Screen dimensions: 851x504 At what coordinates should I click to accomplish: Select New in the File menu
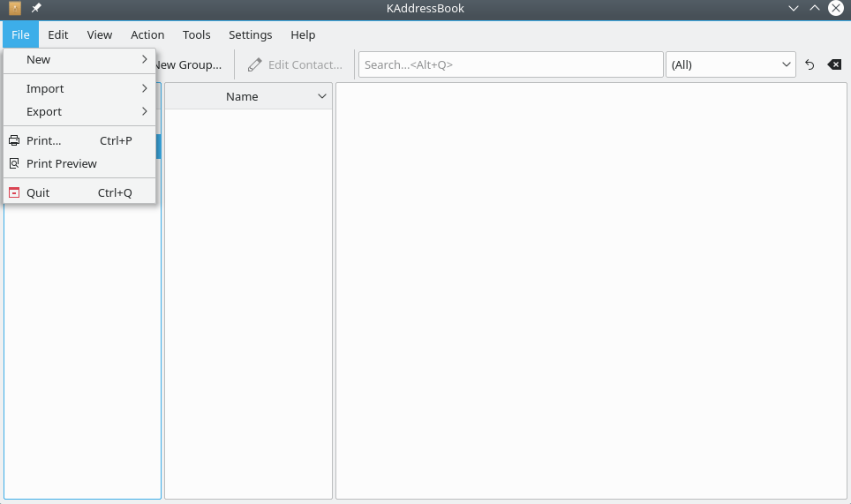tap(79, 59)
